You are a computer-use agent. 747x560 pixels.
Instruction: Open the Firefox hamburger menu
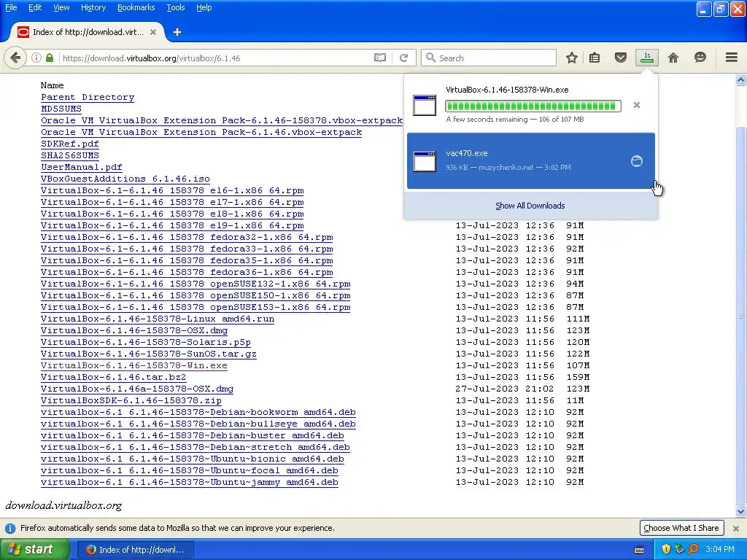[732, 58]
